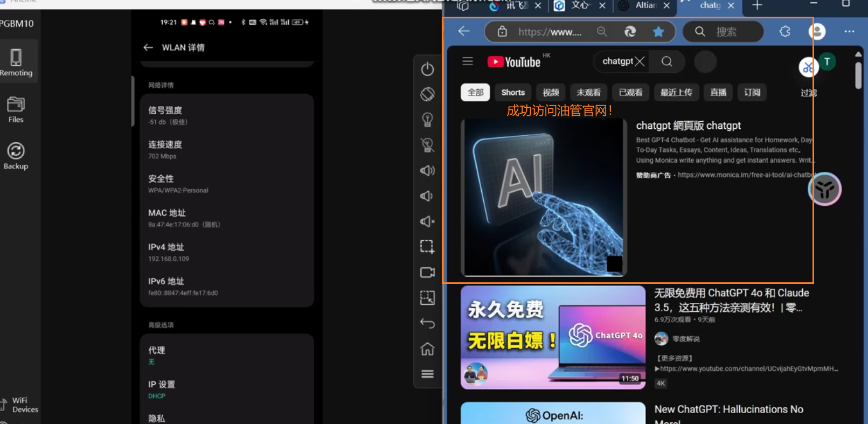Select the 订阅 filter chip
This screenshot has width=868, height=424.
(x=752, y=92)
